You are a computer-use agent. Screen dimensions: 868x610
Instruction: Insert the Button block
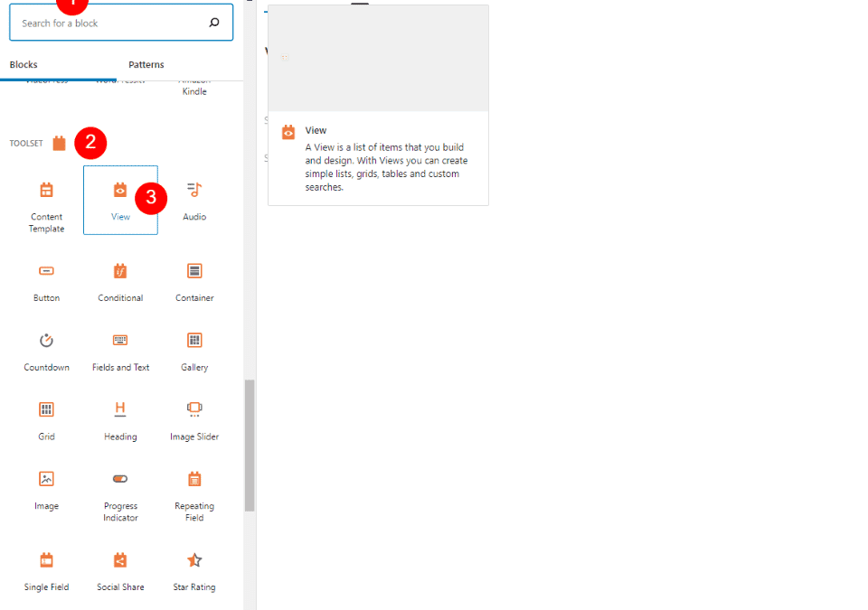click(x=46, y=282)
